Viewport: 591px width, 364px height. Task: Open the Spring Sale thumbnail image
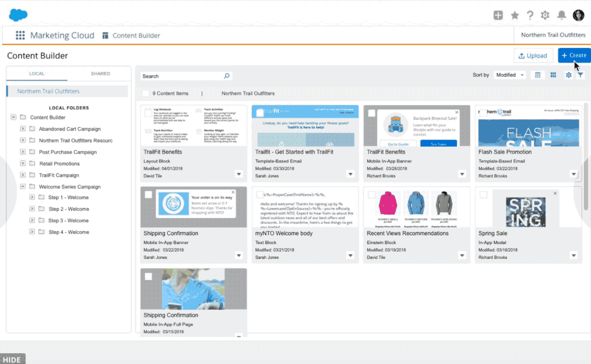525,212
